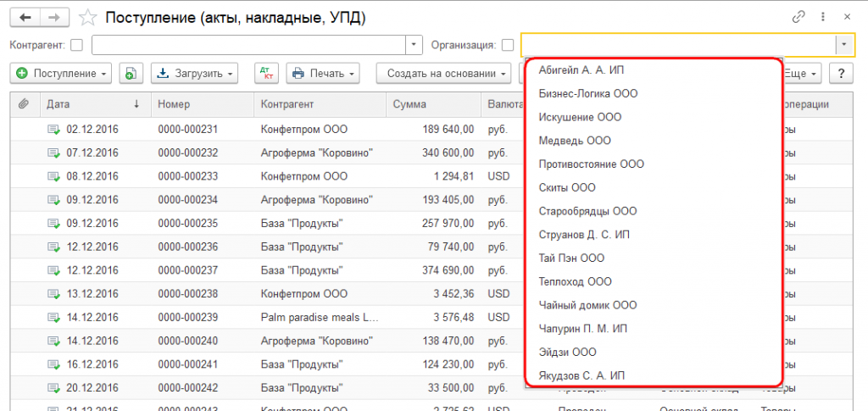Image resolution: width=868 pixels, height=411 pixels.
Task: Click document icon in row 0000-000240
Action: point(53,341)
